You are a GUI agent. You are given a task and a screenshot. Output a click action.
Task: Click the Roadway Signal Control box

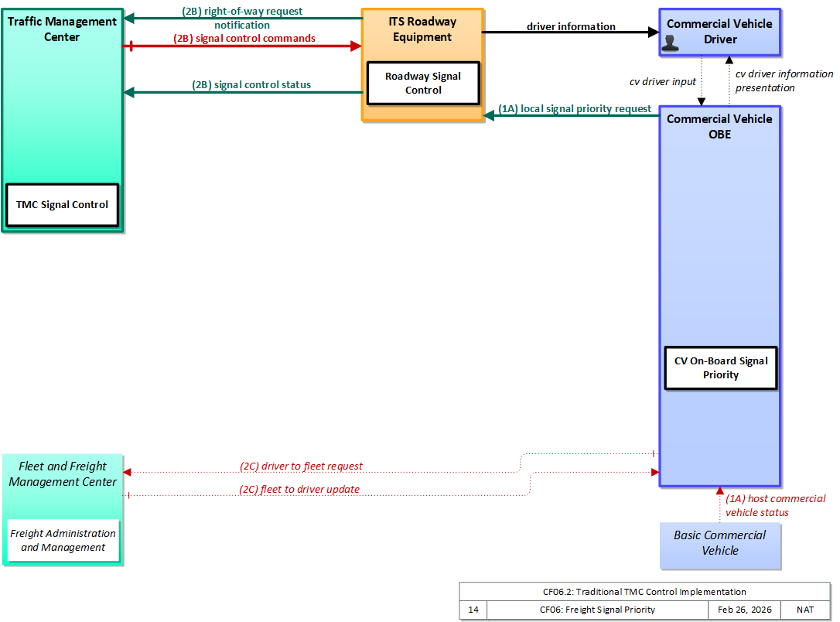[423, 83]
